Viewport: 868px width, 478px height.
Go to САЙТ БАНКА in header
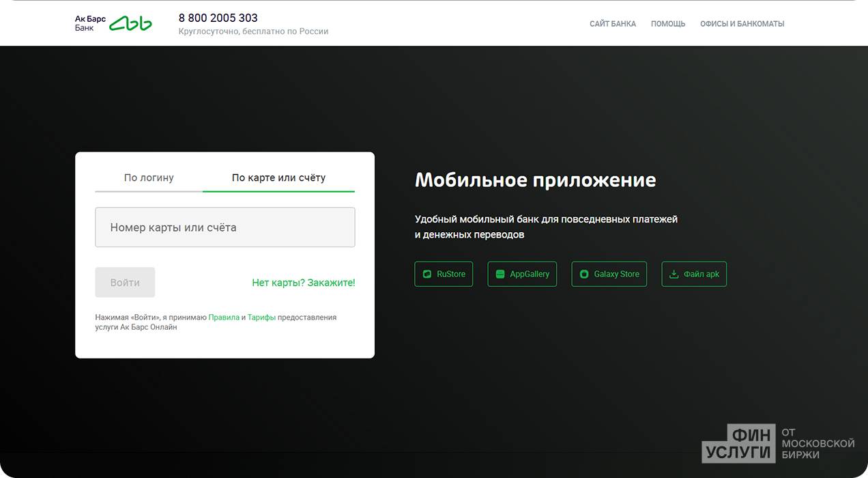click(x=613, y=24)
